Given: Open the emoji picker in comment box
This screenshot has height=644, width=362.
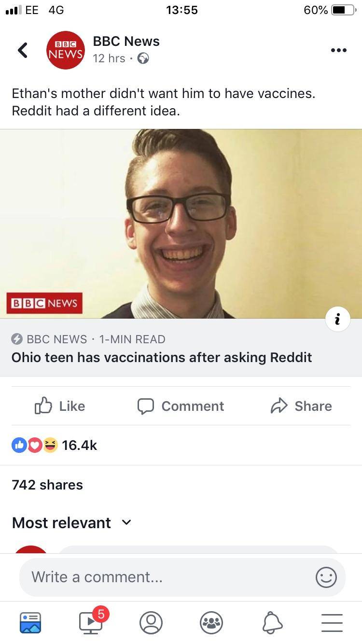Looking at the screenshot, I should coord(326,577).
